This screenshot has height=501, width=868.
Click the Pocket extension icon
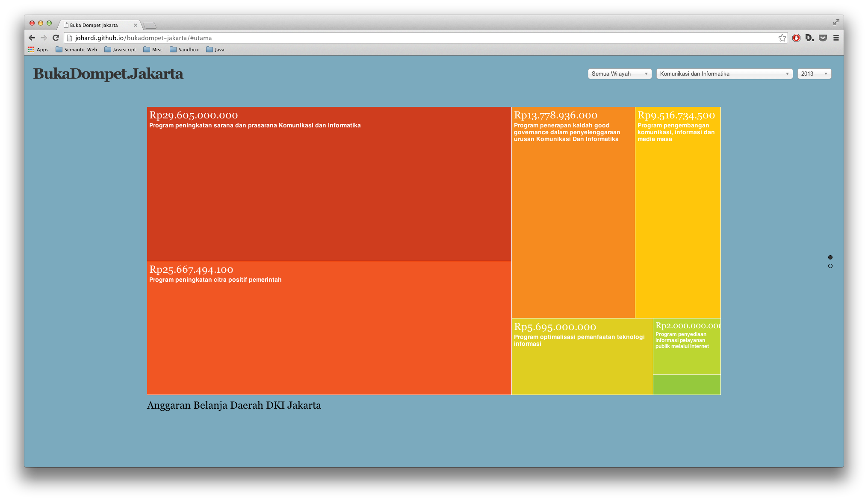coord(823,38)
